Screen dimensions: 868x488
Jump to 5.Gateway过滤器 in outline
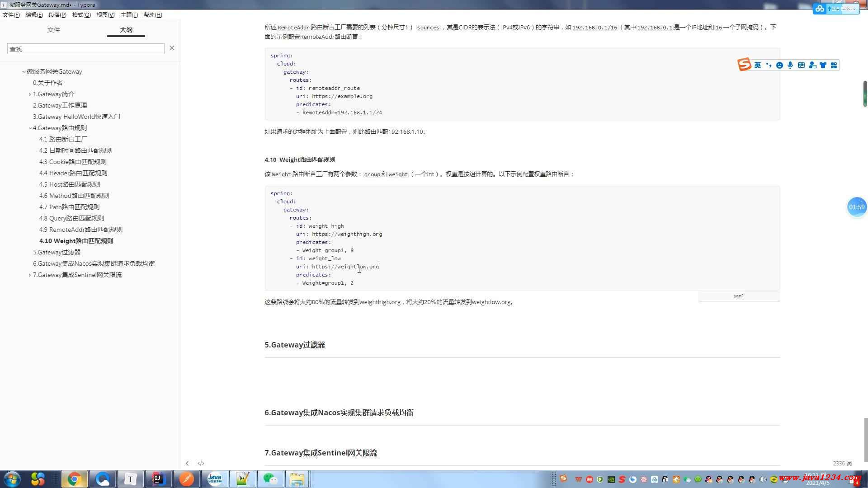pyautogui.click(x=57, y=252)
